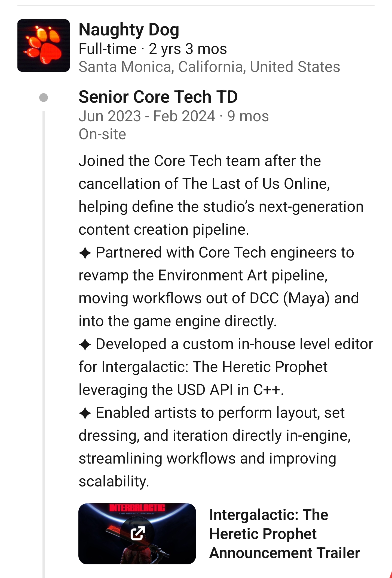Click the "revamp the Environment Art pipeline" text
The height and width of the screenshot is (578, 392).
(x=203, y=275)
